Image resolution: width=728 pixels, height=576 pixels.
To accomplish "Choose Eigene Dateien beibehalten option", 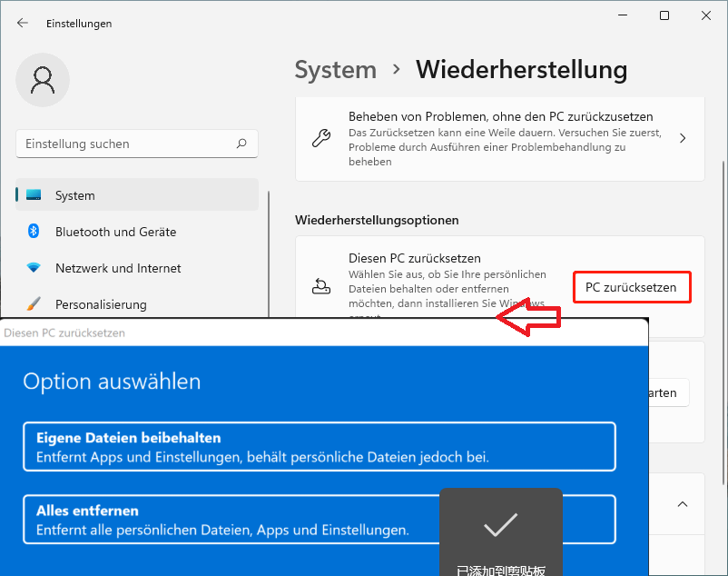I will pyautogui.click(x=318, y=445).
